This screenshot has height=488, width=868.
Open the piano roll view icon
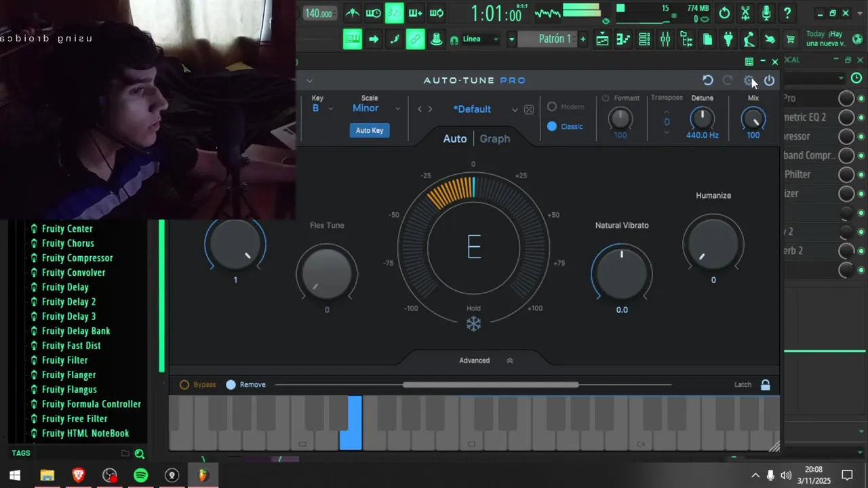(x=623, y=39)
